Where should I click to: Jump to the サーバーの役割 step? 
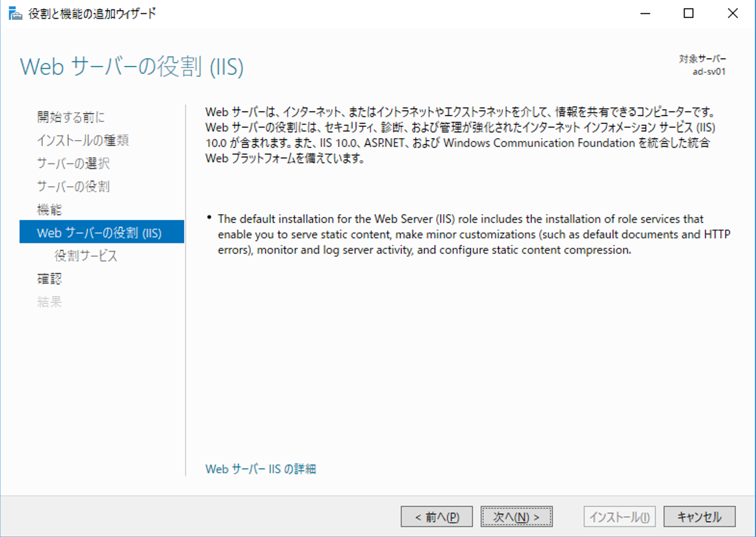pos(73,187)
